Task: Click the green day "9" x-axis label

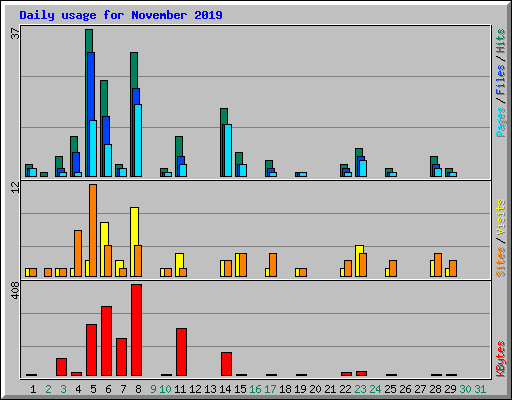Action: [153, 389]
